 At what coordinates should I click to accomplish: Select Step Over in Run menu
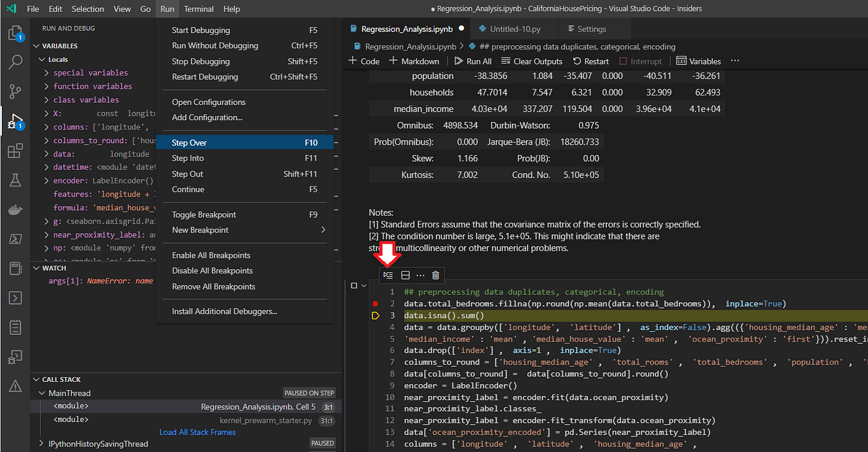[245, 143]
